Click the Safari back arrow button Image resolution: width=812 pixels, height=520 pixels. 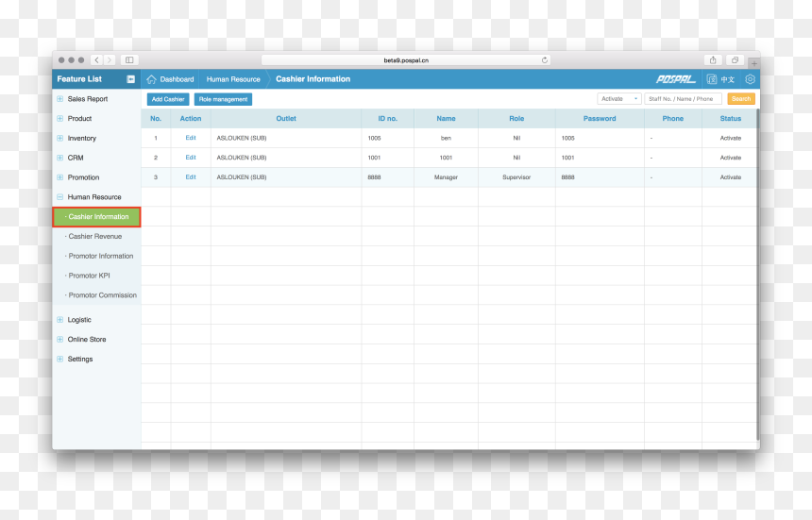pos(97,60)
